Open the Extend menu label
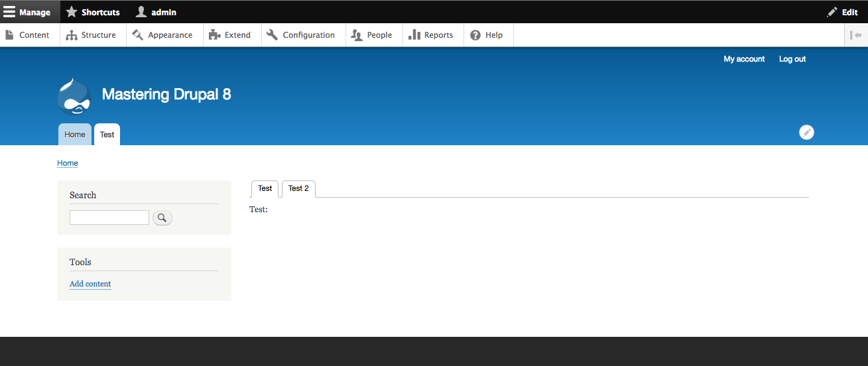The image size is (868, 366). pyautogui.click(x=237, y=35)
